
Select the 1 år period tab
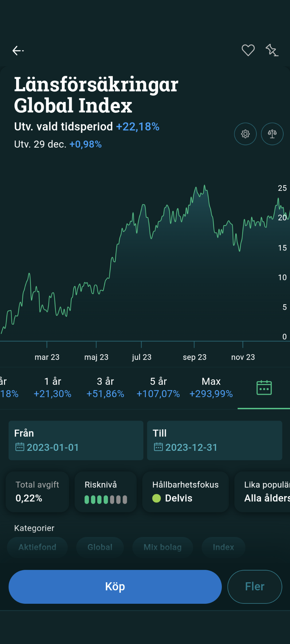tap(53, 387)
